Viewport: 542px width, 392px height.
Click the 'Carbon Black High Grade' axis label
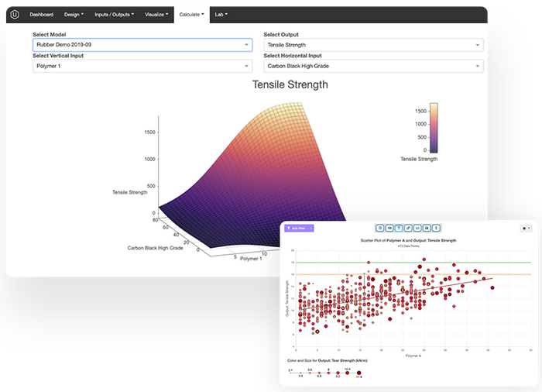tap(155, 248)
